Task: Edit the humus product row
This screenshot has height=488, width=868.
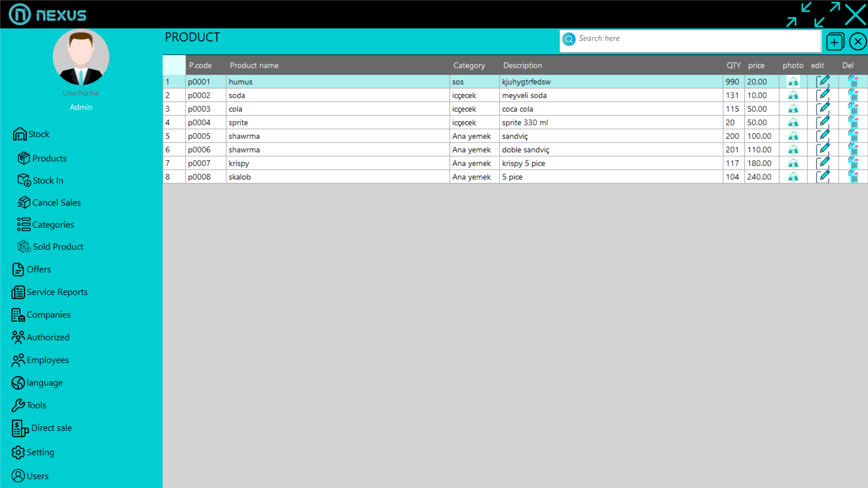Action: 823,82
